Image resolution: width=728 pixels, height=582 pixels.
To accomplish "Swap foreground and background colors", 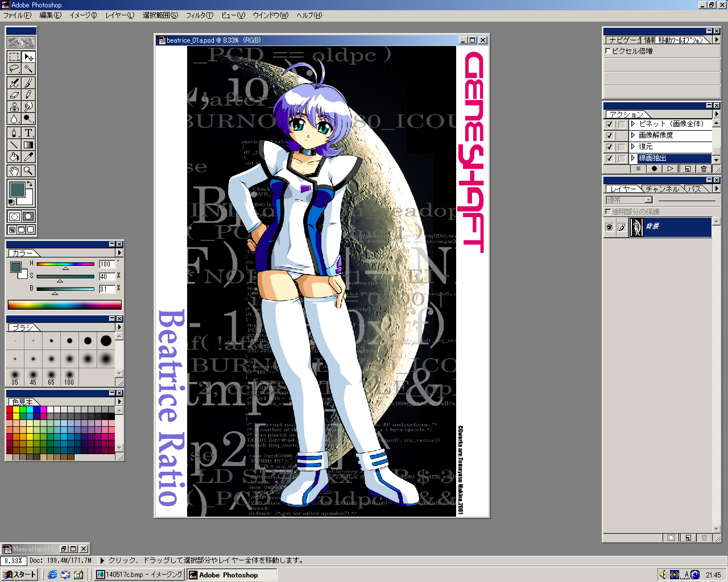I will tap(30, 184).
